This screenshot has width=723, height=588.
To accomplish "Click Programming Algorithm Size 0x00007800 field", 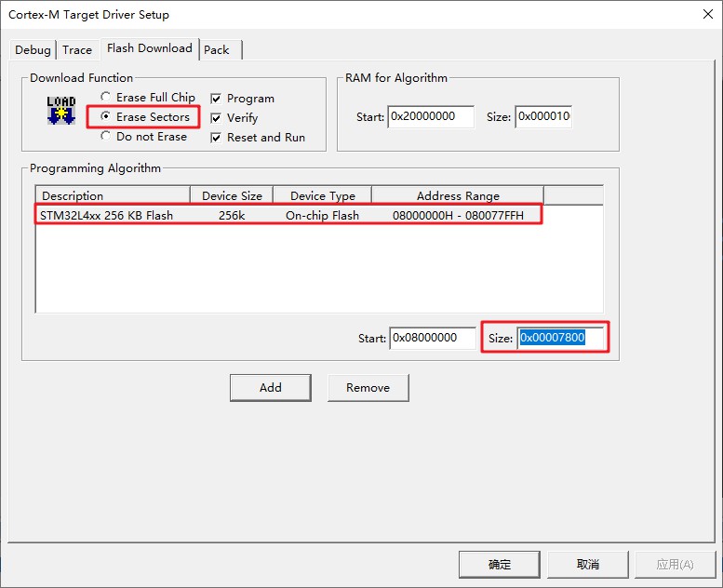I will (560, 338).
